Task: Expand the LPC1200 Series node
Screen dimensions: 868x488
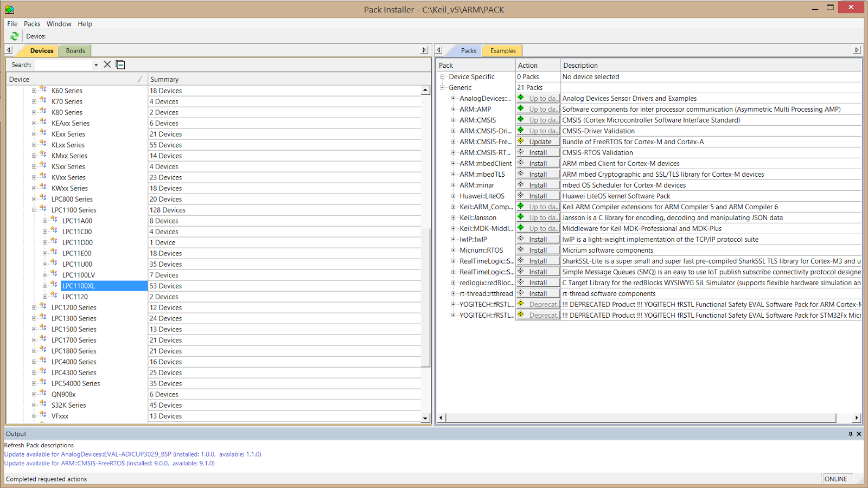Action: click(x=34, y=307)
